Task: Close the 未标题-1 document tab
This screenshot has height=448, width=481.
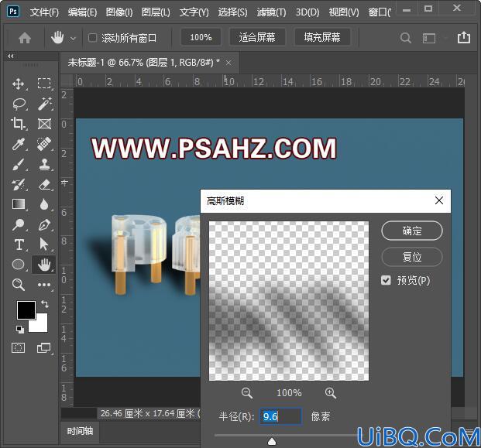Action: tap(228, 63)
